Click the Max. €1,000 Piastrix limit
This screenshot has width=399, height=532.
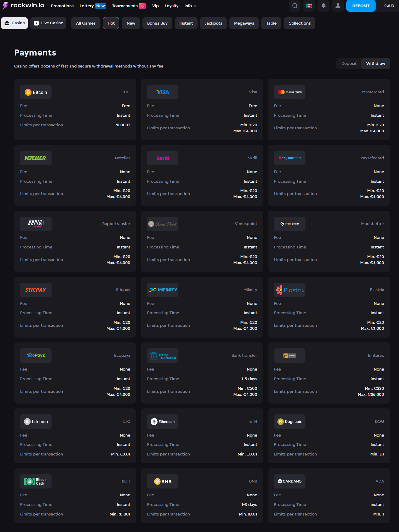(x=372, y=329)
